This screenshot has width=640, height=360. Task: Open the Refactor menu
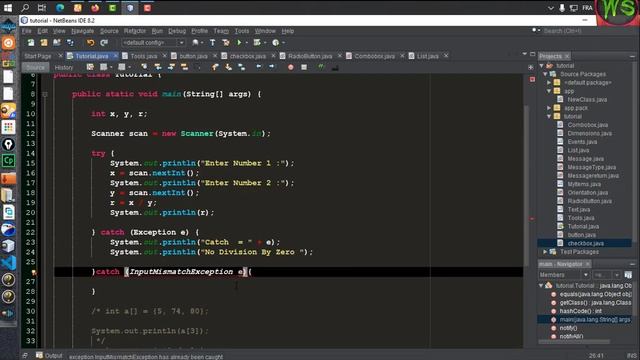point(135,31)
